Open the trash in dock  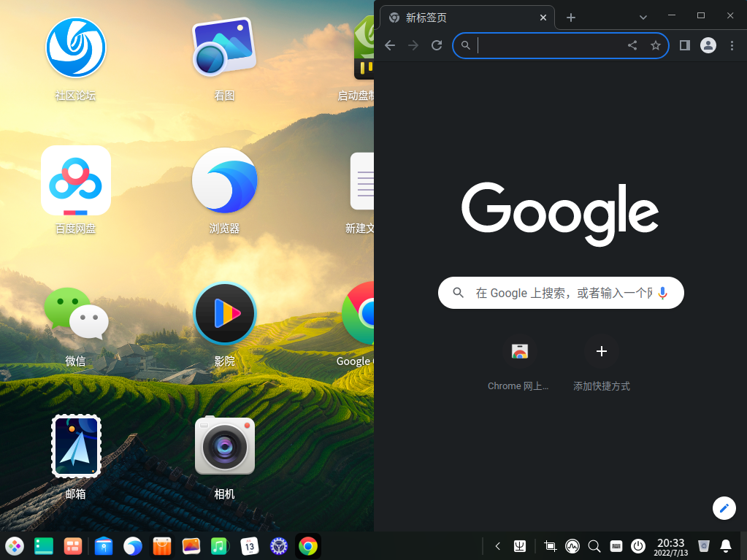click(704, 546)
